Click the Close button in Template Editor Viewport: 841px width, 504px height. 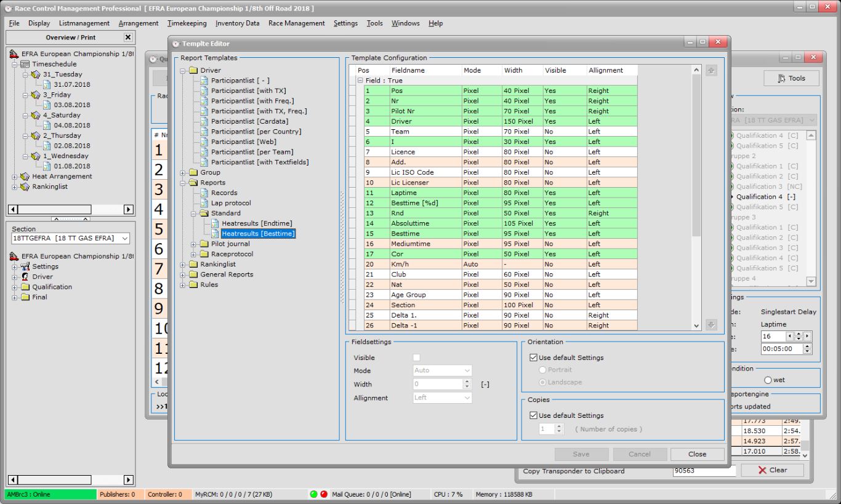(697, 454)
